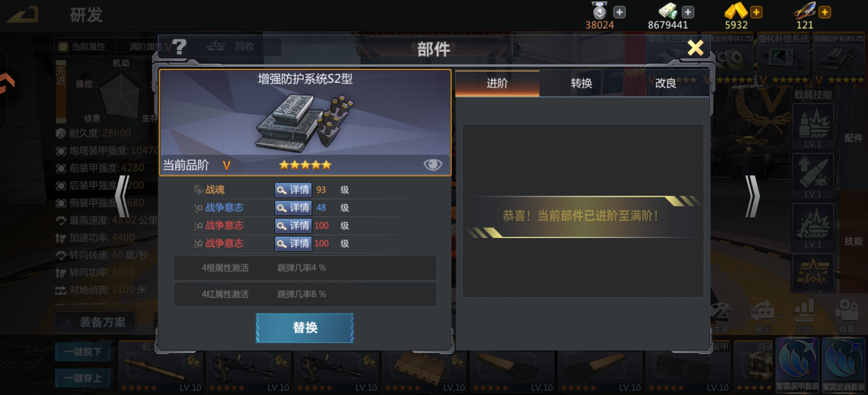Toggle the eye preview on component card

(433, 165)
